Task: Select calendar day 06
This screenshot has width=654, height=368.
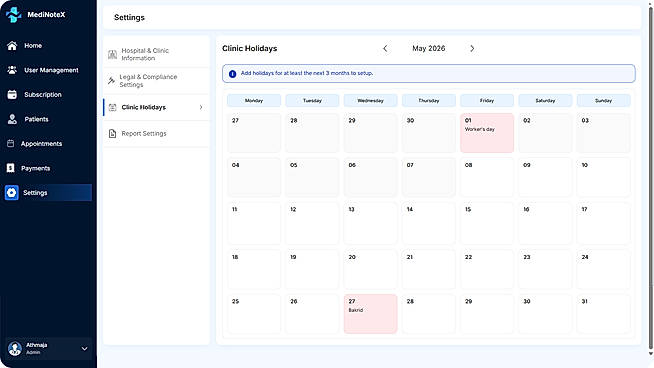Action: tap(370, 177)
